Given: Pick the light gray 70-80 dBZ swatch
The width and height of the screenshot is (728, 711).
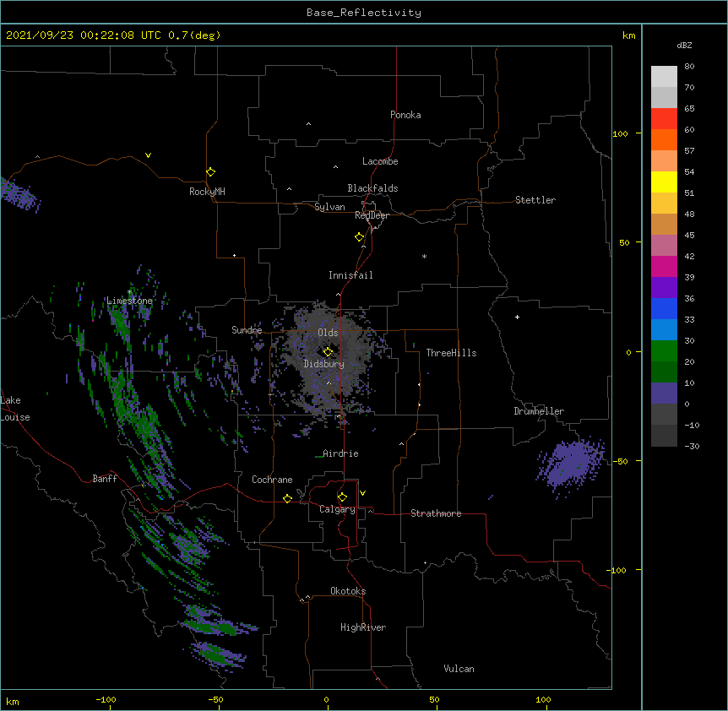Looking at the screenshot, I should tap(664, 76).
